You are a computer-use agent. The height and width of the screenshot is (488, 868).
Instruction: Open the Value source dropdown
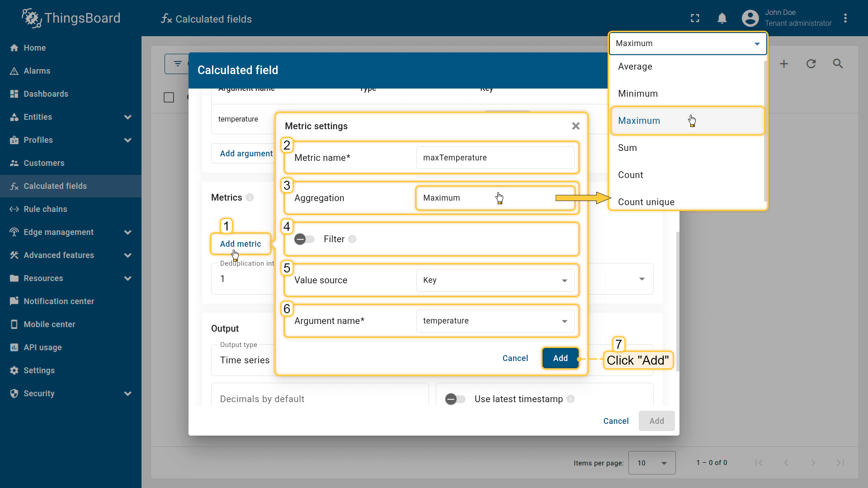(495, 280)
